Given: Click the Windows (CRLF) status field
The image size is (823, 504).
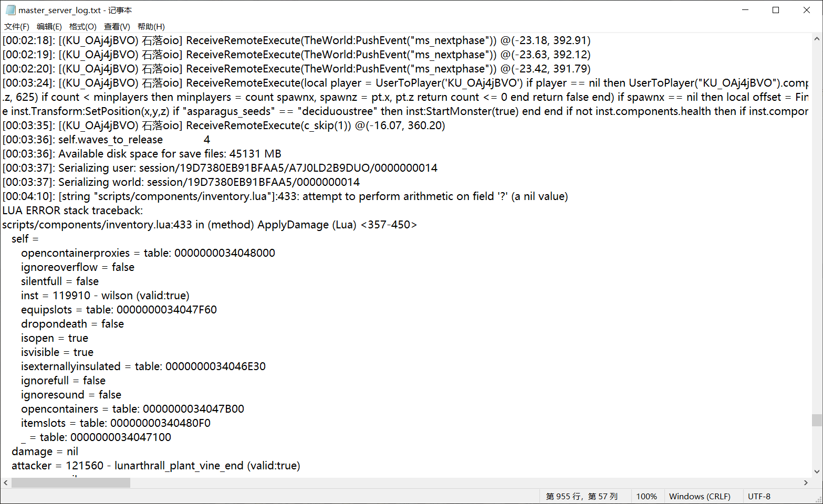Looking at the screenshot, I should tap(700, 497).
